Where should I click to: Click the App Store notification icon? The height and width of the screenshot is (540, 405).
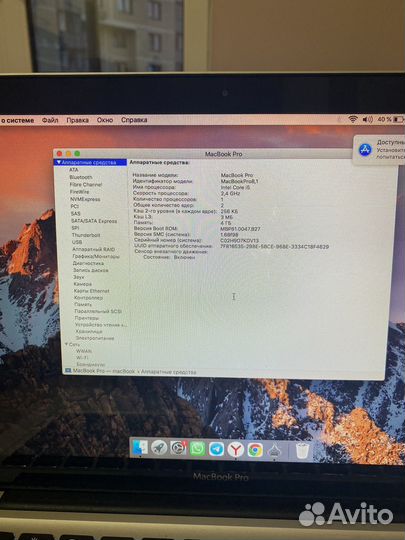[x=365, y=150]
